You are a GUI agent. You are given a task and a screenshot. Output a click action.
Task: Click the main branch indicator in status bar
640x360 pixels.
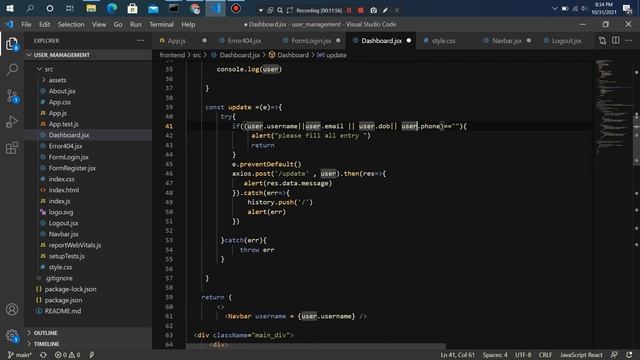20,355
